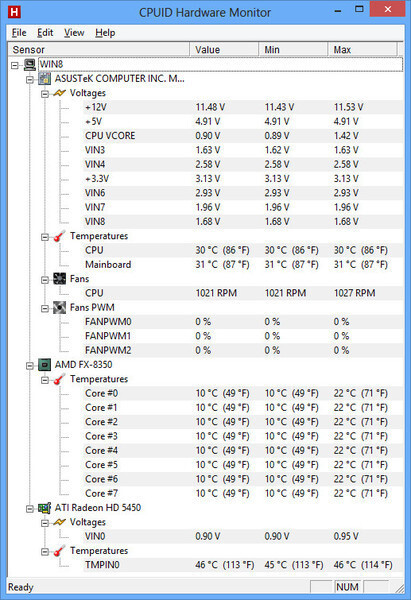This screenshot has height=600, width=411.
Task: Select the CPU VCORE voltage row
Action: [243, 136]
